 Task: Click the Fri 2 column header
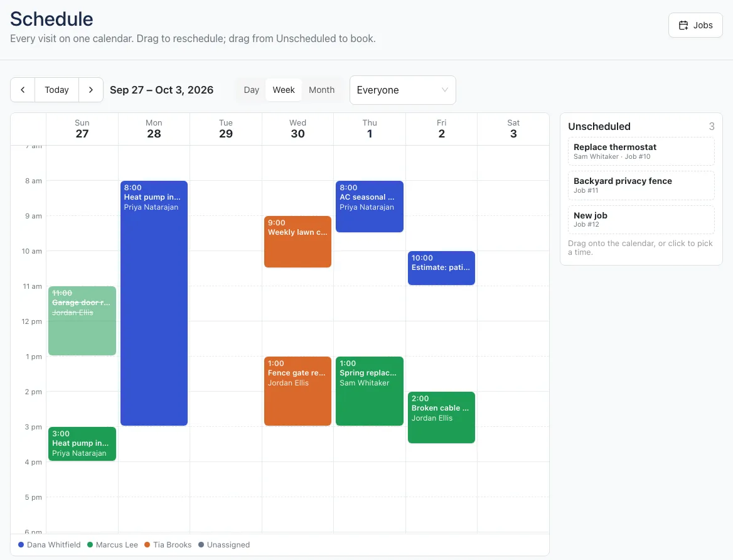coord(441,129)
